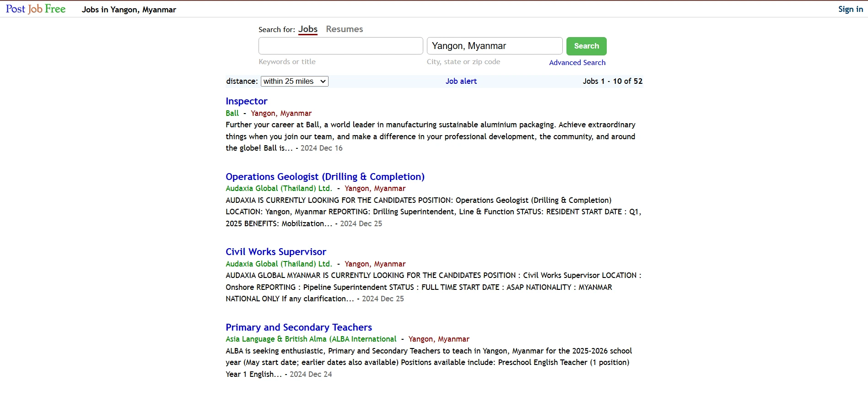Select Yangon, Myanmar location under Inspector
Screen dimensions: 868x397
pos(281,113)
